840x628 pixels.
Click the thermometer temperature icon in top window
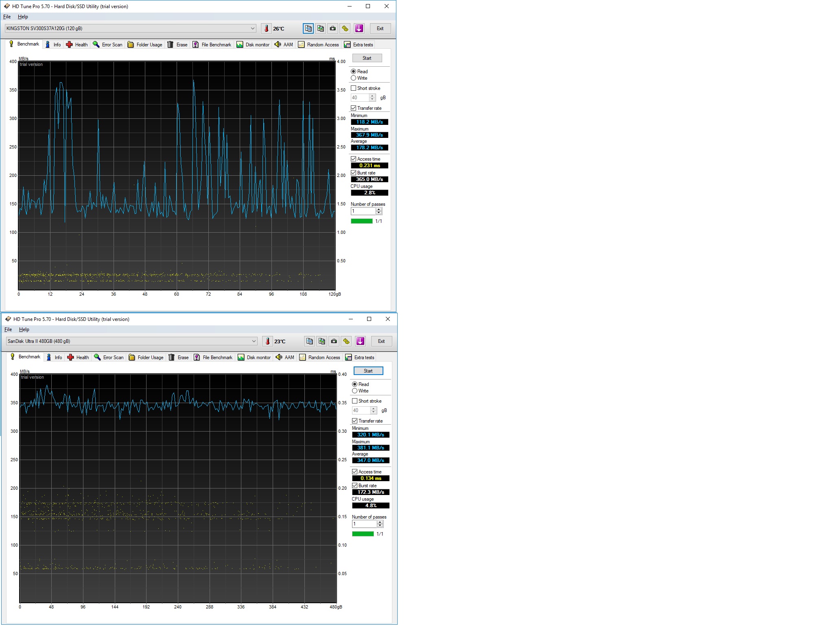click(267, 28)
